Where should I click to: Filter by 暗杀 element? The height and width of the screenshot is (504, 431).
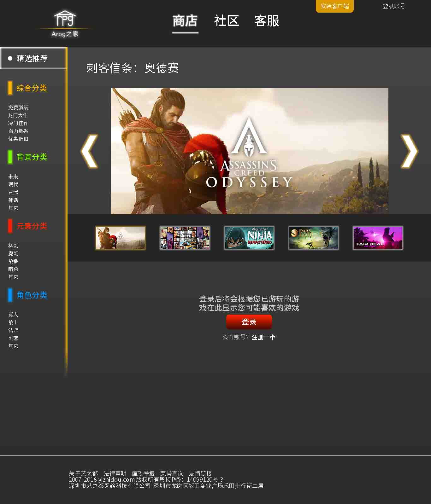(13, 269)
